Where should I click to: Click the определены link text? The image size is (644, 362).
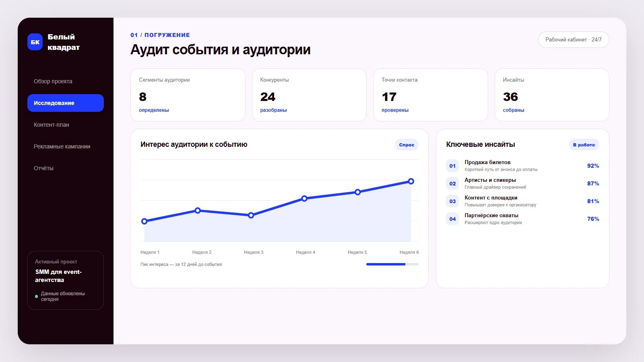(154, 110)
